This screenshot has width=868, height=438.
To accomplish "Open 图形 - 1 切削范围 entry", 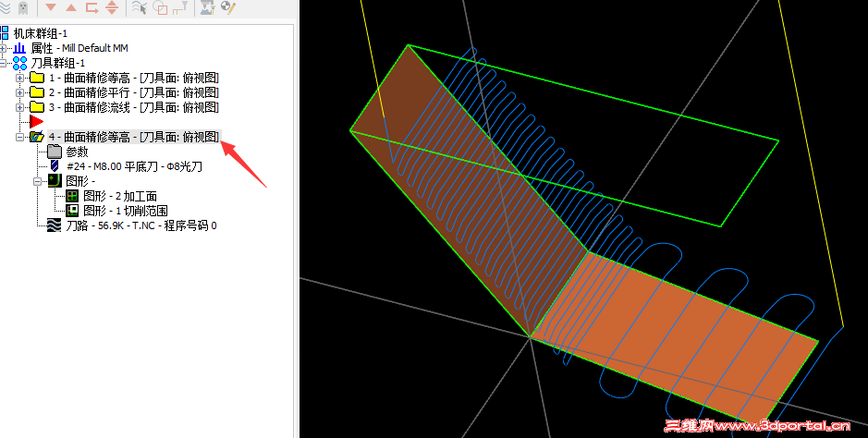I will 126,211.
